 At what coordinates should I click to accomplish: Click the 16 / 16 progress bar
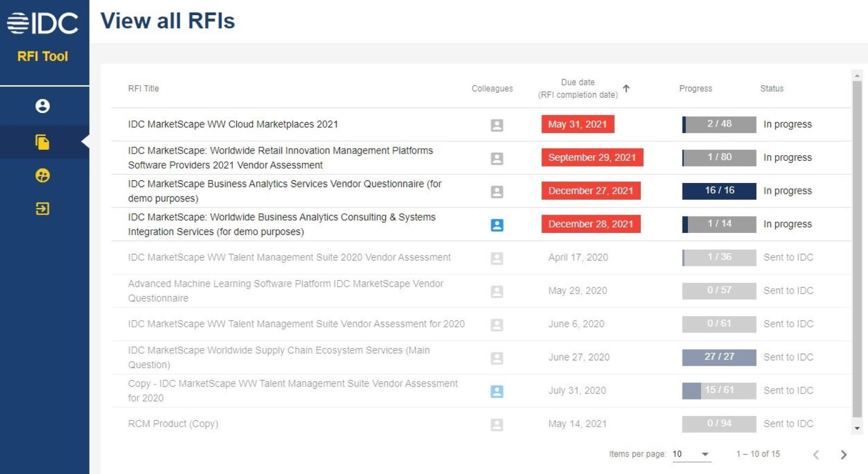coord(719,191)
